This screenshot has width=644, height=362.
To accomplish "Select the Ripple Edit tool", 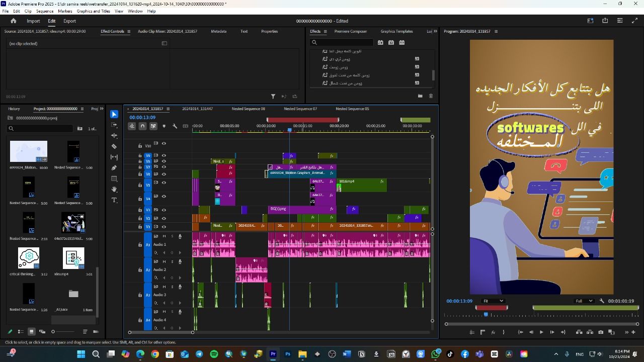I will point(114,136).
